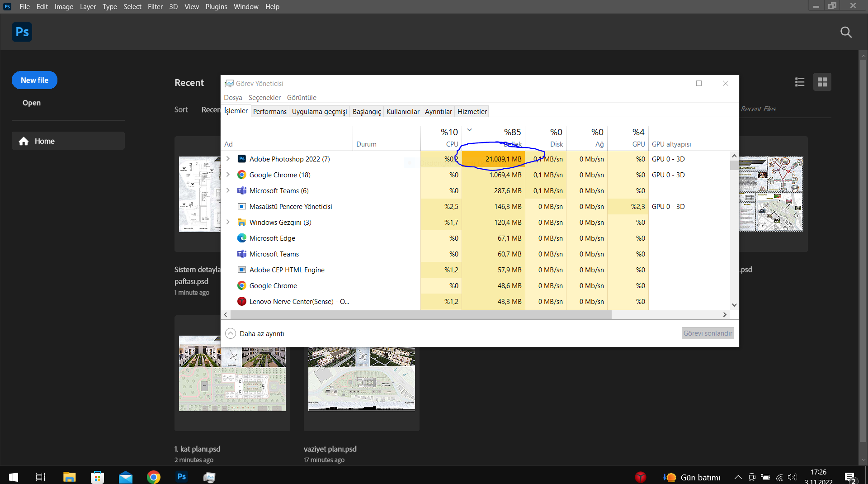Viewport: 868px width, 484px height.
Task: Click Task Manager vertical scrollbar down arrow
Action: point(734,305)
